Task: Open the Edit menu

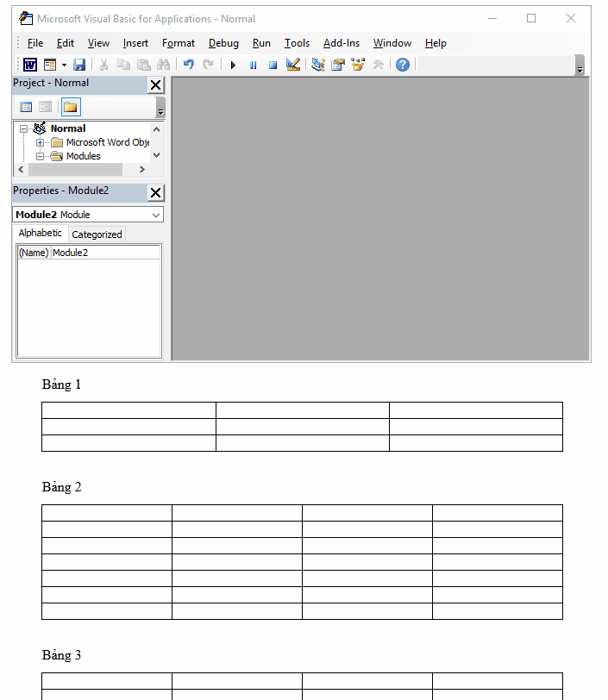Action: [66, 43]
